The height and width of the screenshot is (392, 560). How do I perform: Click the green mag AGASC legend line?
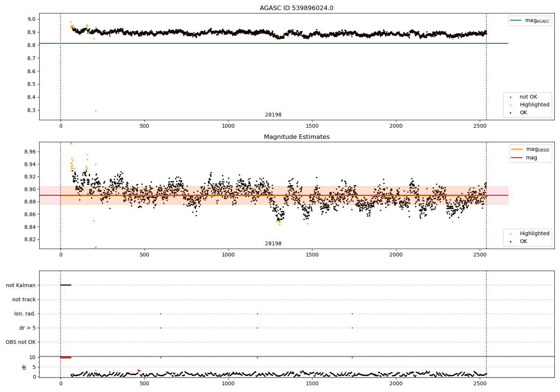[x=516, y=21]
